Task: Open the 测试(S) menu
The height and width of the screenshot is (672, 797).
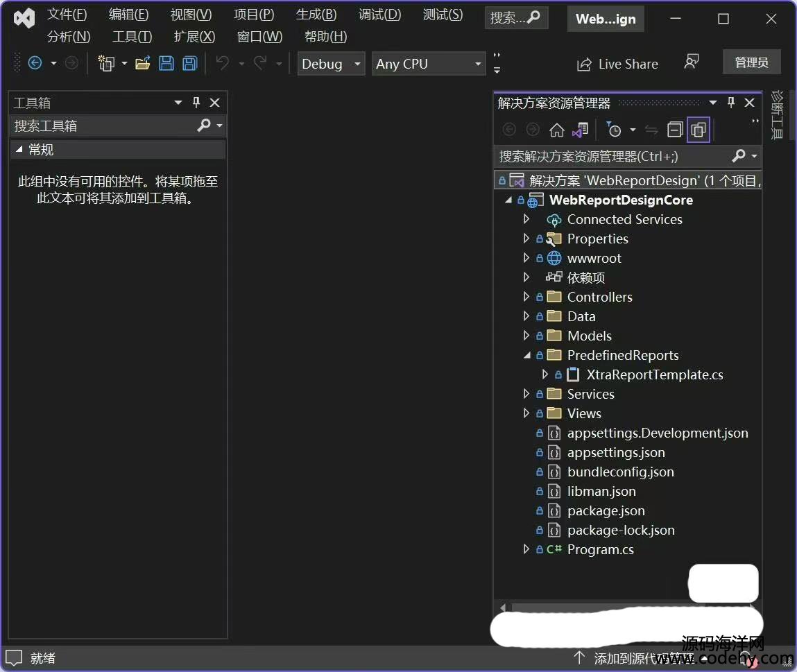Action: 443,15
